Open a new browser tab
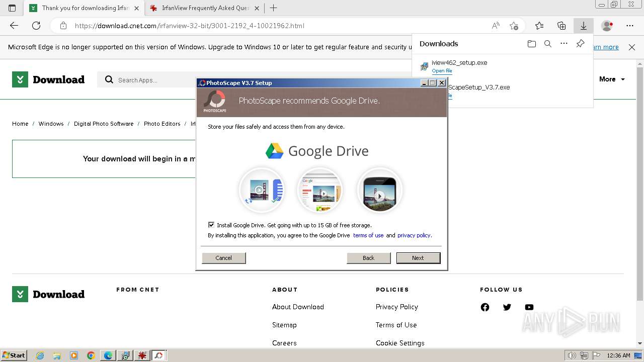This screenshot has height=362, width=644. pos(274,8)
